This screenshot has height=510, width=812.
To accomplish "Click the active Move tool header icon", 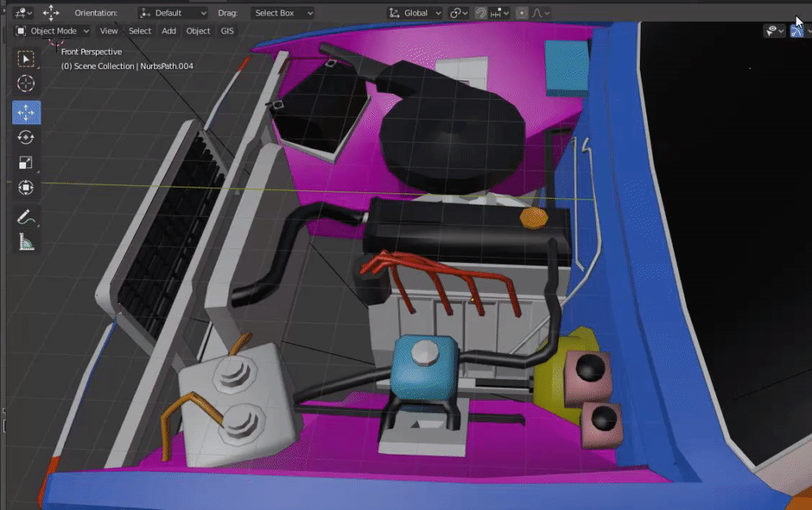I will (x=50, y=13).
